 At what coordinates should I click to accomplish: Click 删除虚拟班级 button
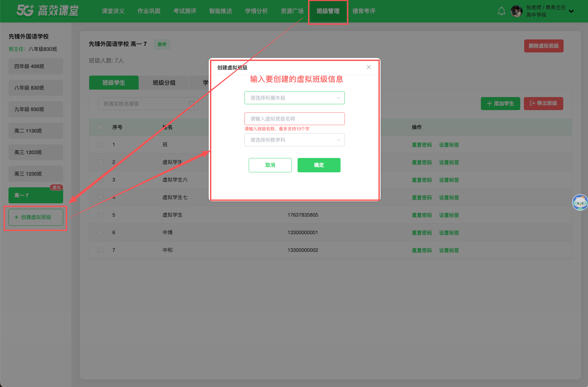pyautogui.click(x=544, y=46)
